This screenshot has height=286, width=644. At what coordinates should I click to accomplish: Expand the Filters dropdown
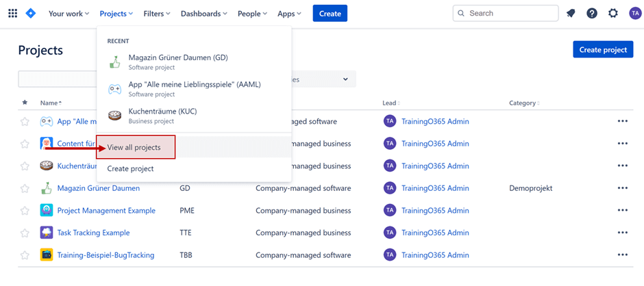click(157, 14)
